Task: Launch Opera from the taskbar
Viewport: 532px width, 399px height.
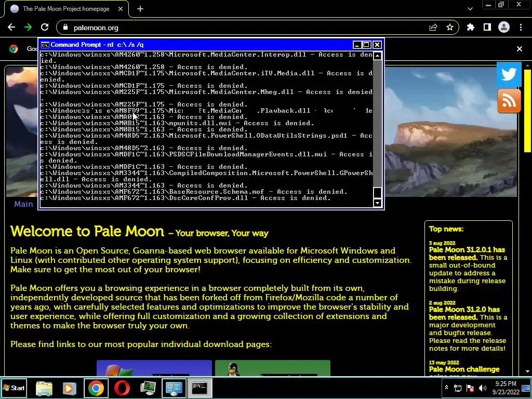Action: (122, 388)
